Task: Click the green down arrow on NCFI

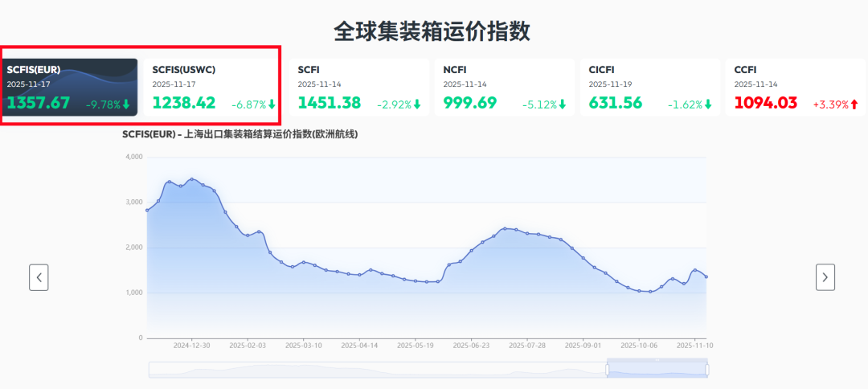Action: [563, 104]
